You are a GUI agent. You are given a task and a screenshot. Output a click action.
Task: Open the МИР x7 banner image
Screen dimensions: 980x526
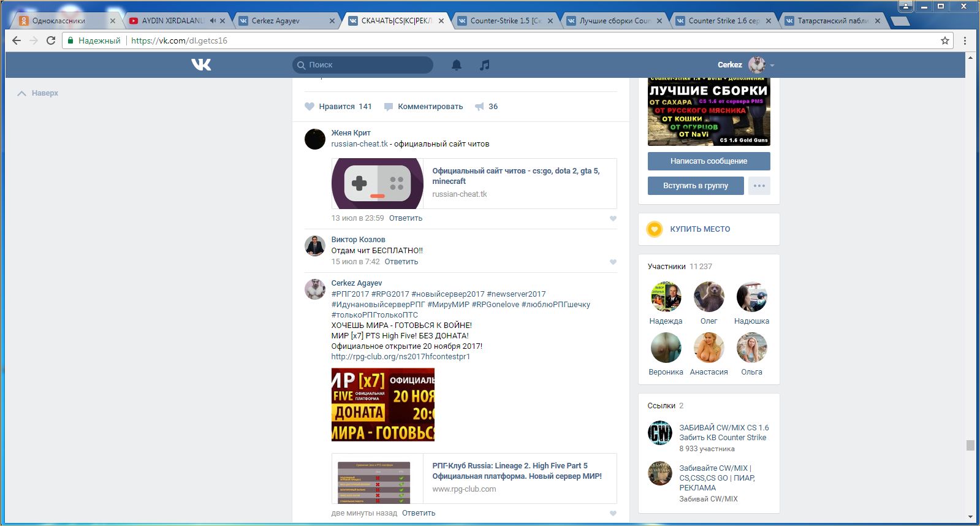[x=382, y=405]
